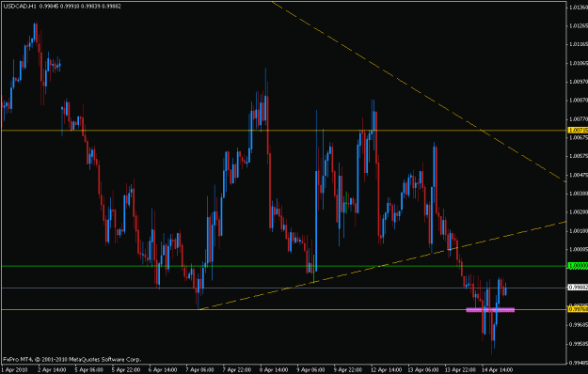Image resolution: width=588 pixels, height=374 pixels.
Task: Click the 13 Apr 22:00 time label
Action: click(x=460, y=370)
